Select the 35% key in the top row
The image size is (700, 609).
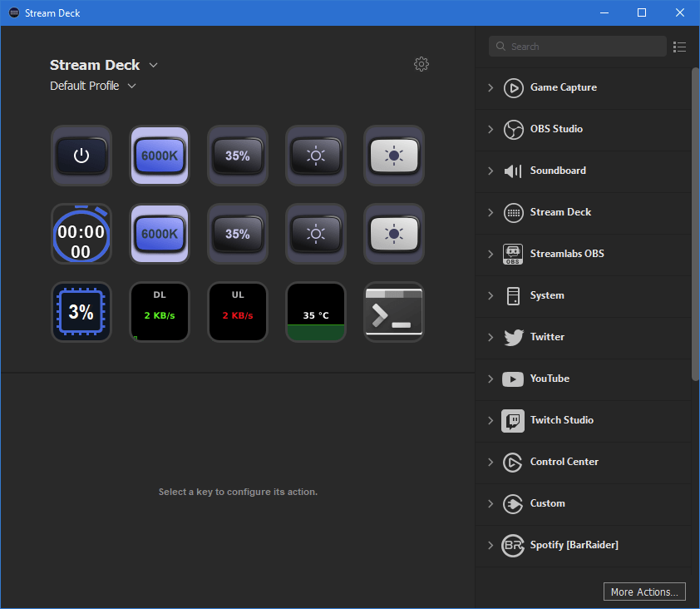238,156
